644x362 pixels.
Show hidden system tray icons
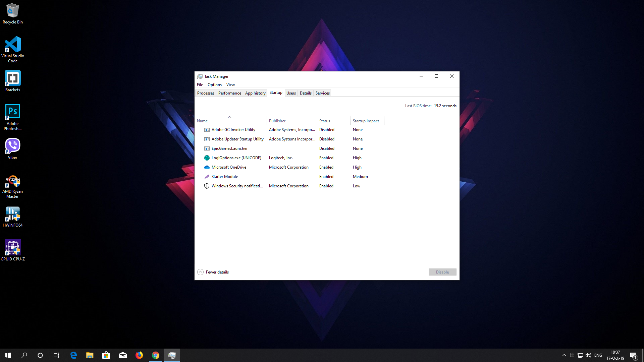click(564, 355)
